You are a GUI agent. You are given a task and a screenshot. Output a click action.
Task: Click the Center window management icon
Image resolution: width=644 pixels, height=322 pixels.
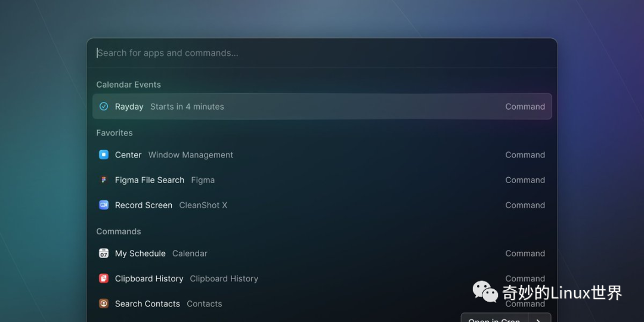point(104,155)
